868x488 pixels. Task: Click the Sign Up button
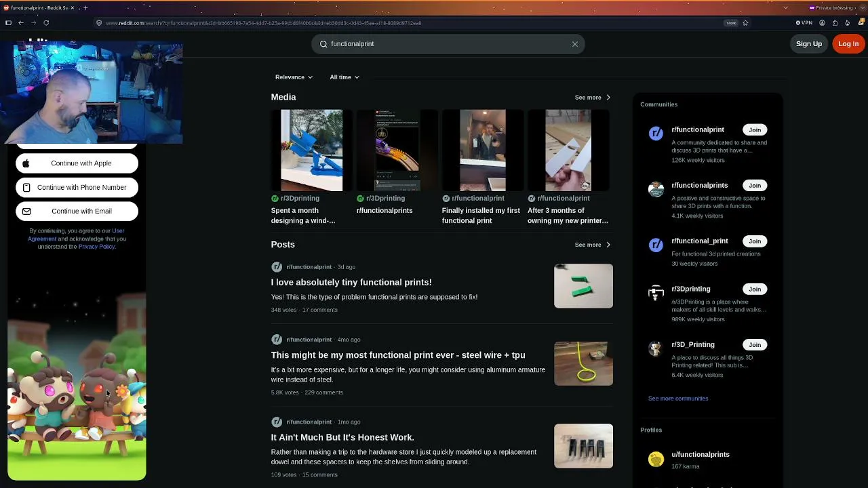click(x=809, y=44)
